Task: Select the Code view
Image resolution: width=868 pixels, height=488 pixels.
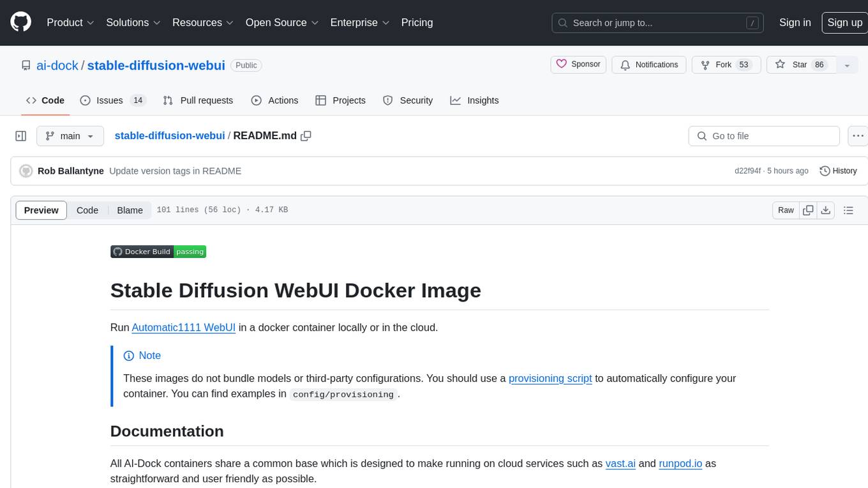Action: pos(87,210)
